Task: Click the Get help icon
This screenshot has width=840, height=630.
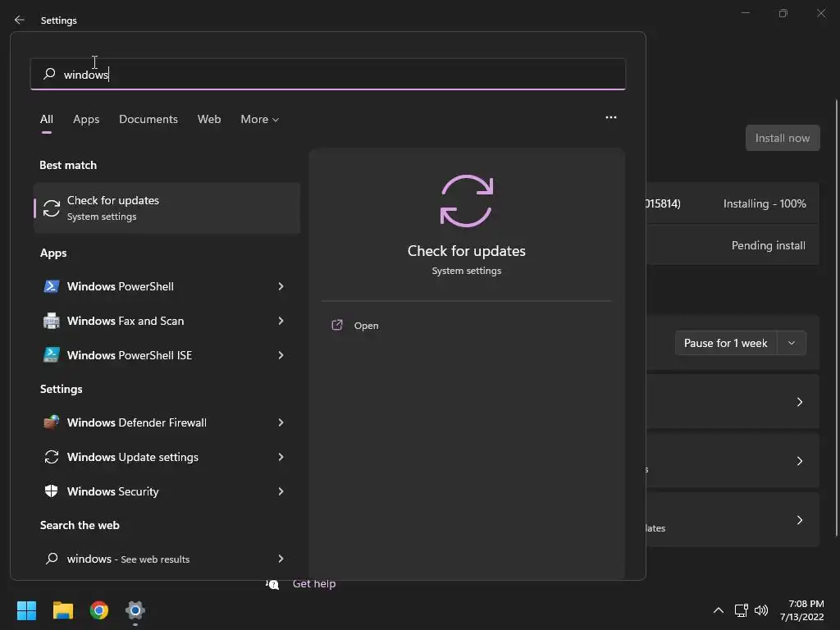Action: [272, 584]
